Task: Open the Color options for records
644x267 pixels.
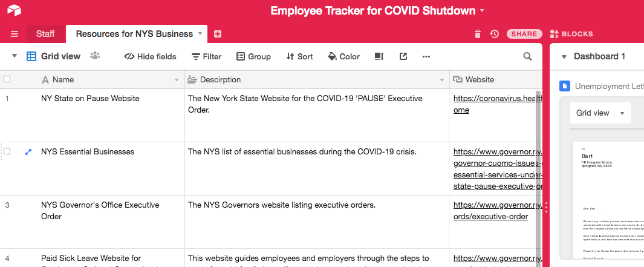Action: (343, 56)
